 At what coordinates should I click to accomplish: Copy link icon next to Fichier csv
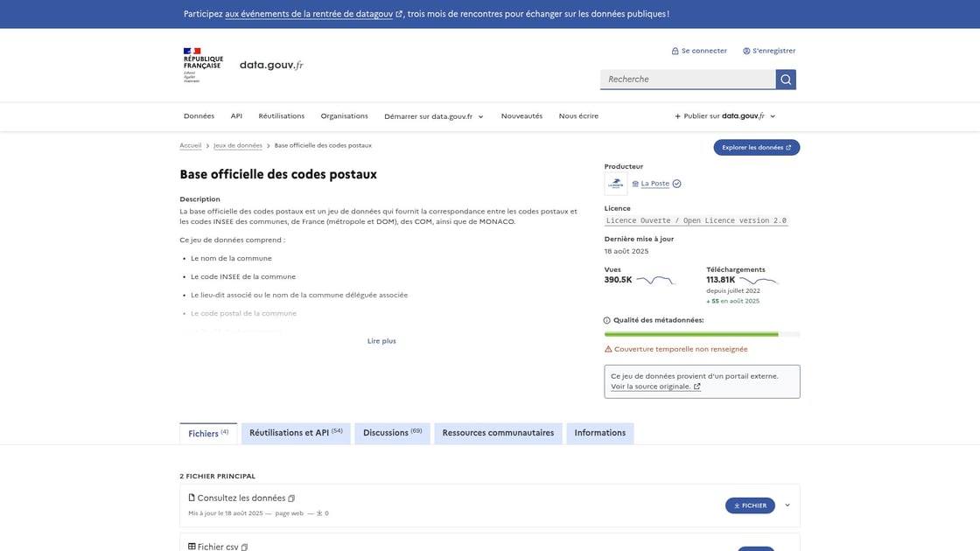(x=244, y=548)
